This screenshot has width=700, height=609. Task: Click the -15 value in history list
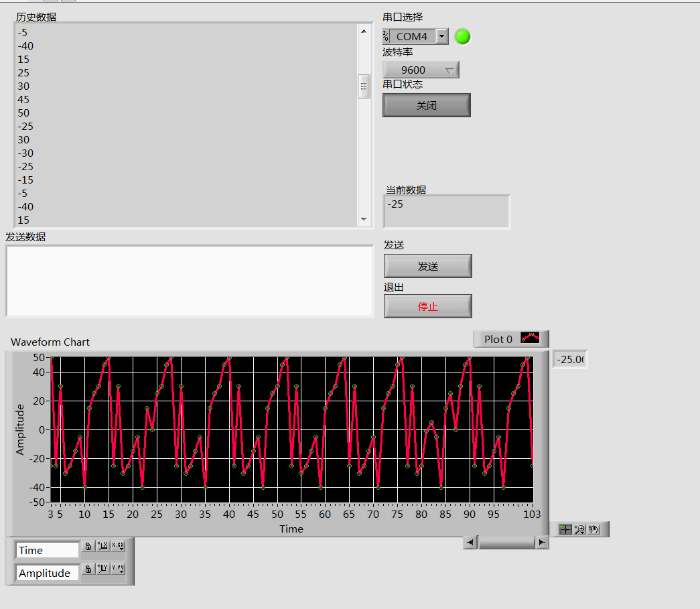click(x=25, y=180)
